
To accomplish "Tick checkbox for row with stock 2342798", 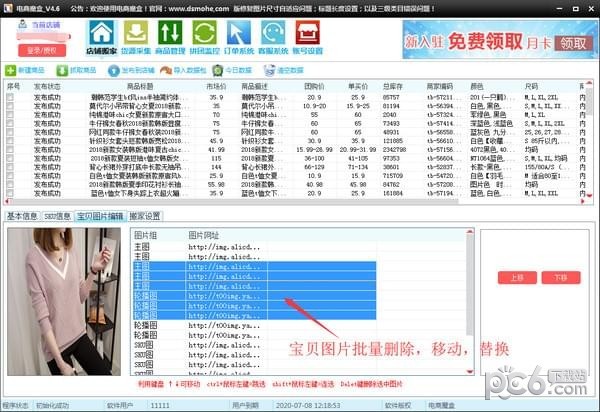I will coord(10,150).
